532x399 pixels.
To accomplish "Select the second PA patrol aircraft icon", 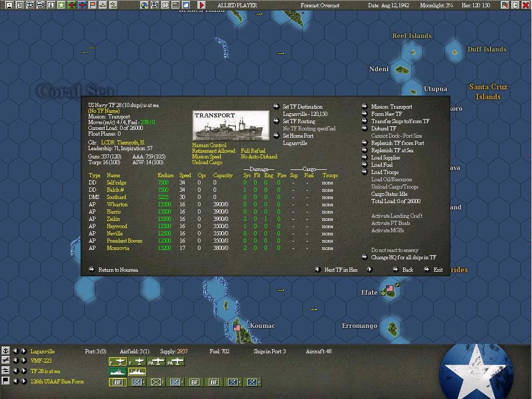I will 176,362.
